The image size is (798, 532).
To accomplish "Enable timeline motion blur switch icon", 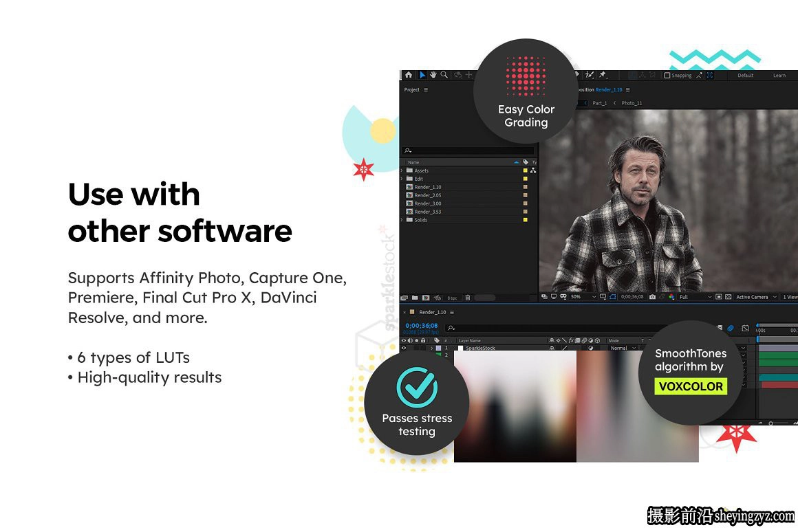I will tap(731, 329).
